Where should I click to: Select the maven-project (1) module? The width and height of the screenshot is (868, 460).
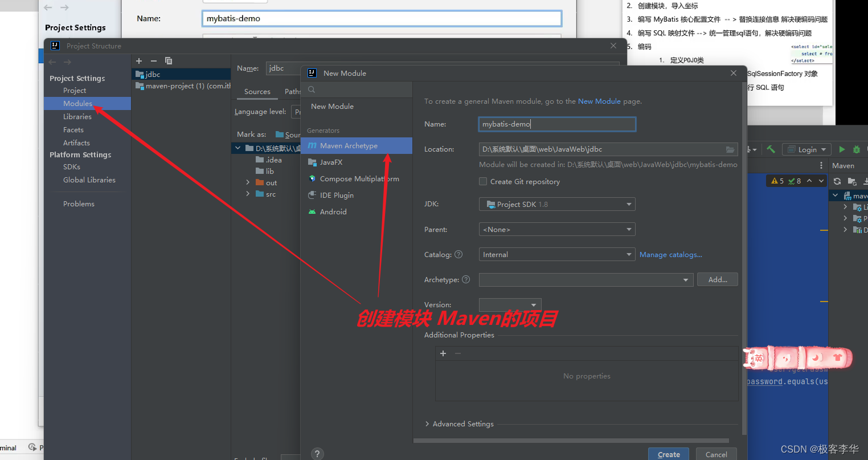pyautogui.click(x=181, y=86)
